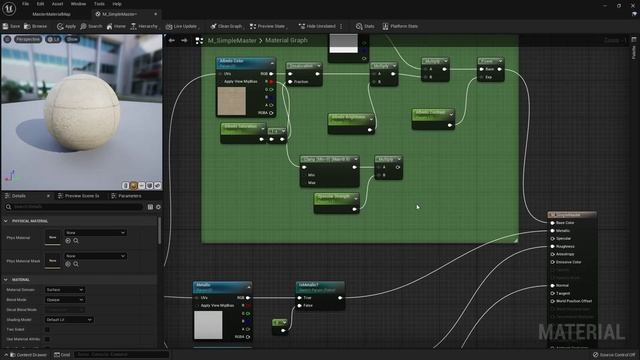Open Edit menu
The width and height of the screenshot is (640, 360).
point(40,4)
